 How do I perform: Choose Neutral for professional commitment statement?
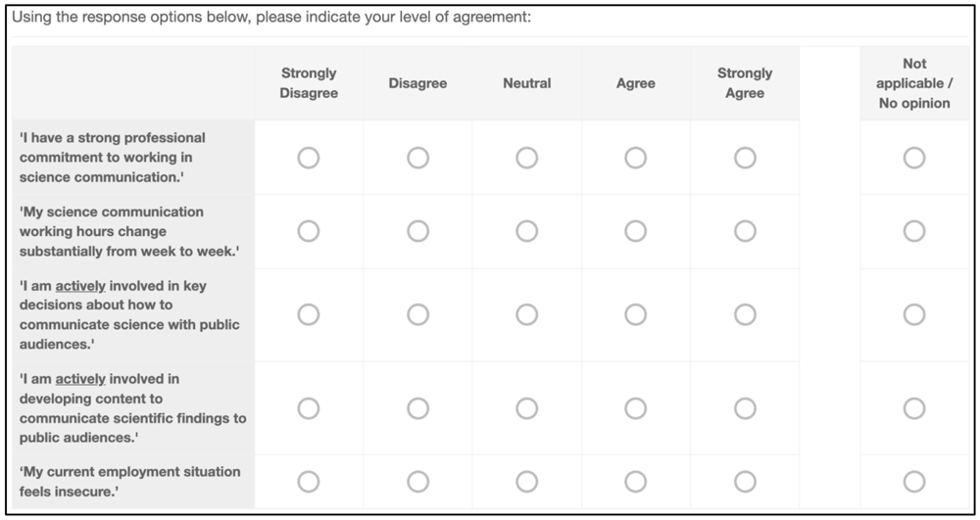527,158
